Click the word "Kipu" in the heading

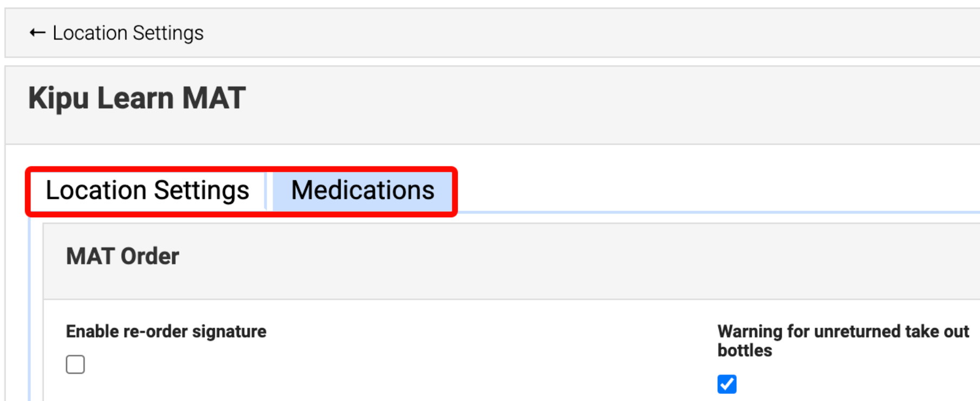[58, 98]
